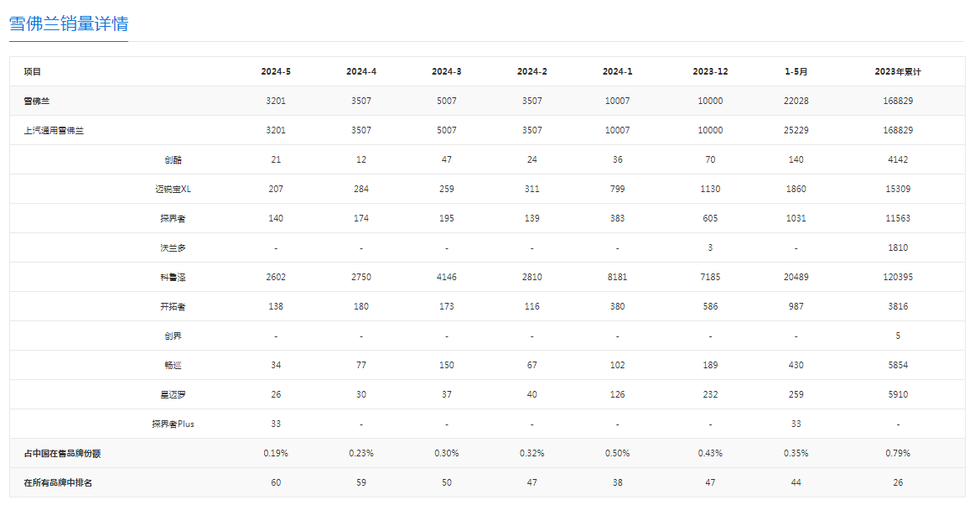Click the 雪佛兰销量详情 heading
980x505 pixels.
[x=68, y=23]
